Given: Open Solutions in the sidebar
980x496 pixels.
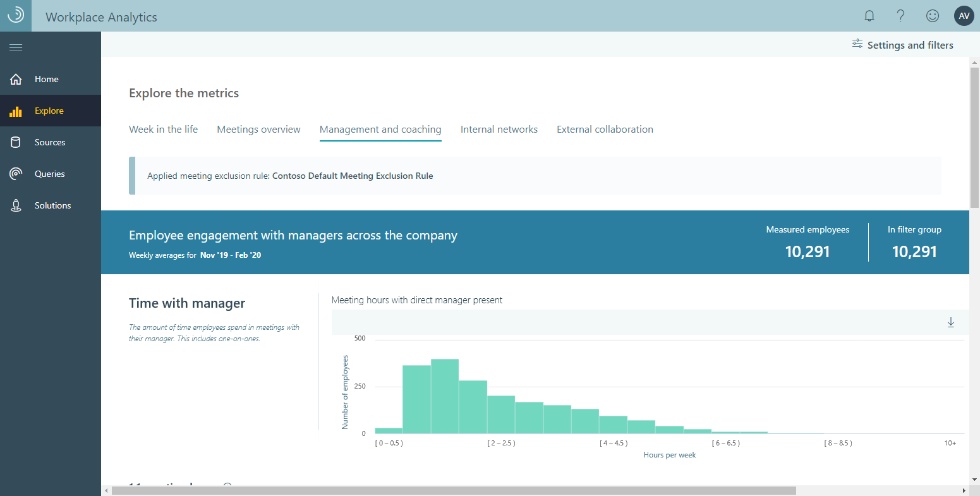Looking at the screenshot, I should (51, 205).
